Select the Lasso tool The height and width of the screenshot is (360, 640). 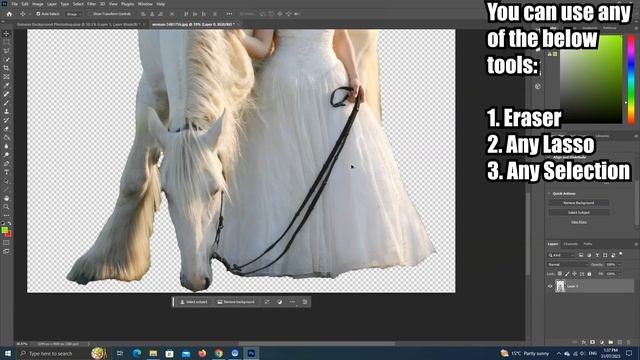(6, 51)
